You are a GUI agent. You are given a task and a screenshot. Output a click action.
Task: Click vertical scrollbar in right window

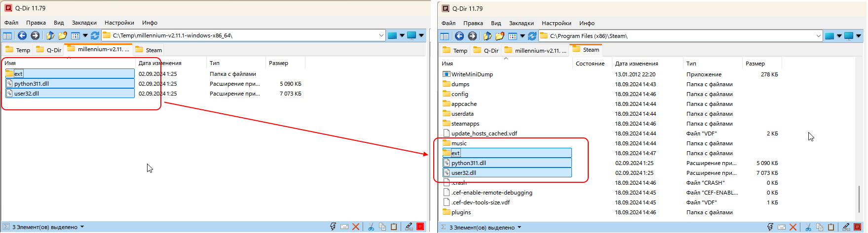click(x=859, y=199)
